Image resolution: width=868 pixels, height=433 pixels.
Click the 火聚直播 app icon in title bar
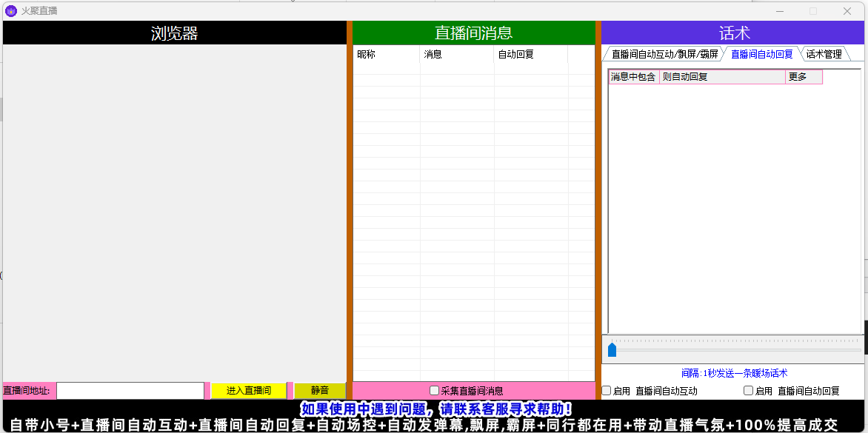[11, 11]
